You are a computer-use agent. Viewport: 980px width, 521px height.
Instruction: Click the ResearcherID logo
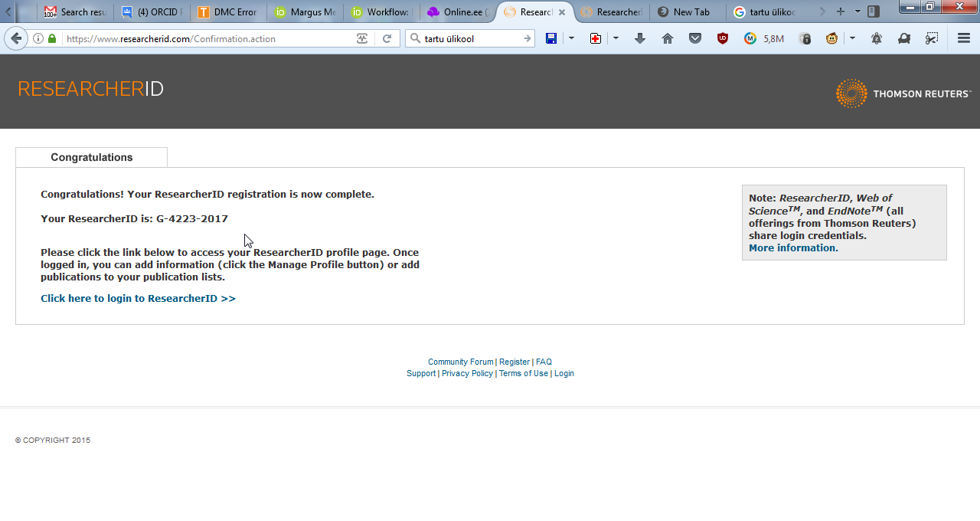(x=90, y=89)
